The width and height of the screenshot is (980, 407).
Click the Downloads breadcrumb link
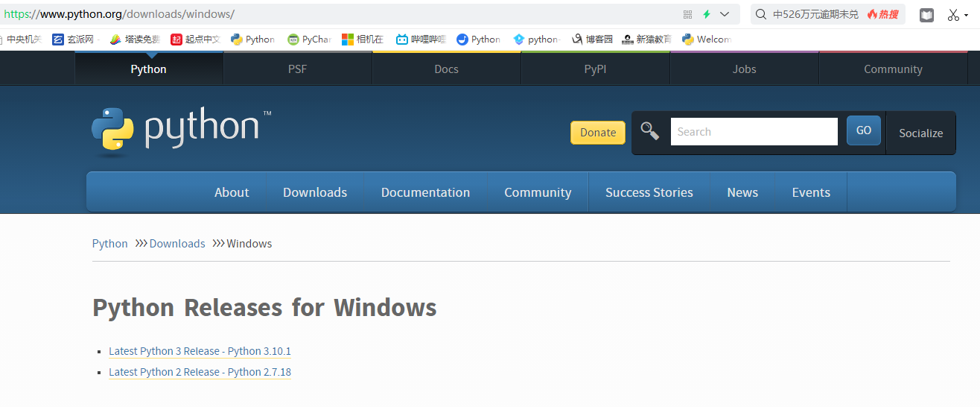pyautogui.click(x=177, y=244)
